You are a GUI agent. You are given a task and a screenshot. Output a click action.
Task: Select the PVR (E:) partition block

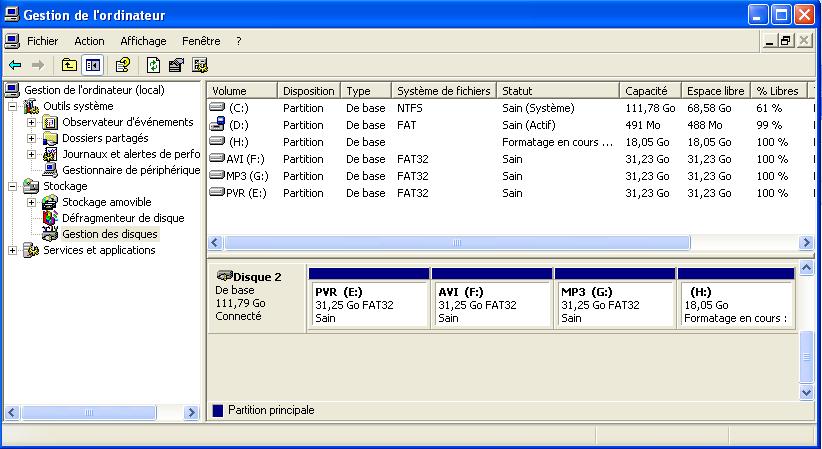(x=369, y=298)
